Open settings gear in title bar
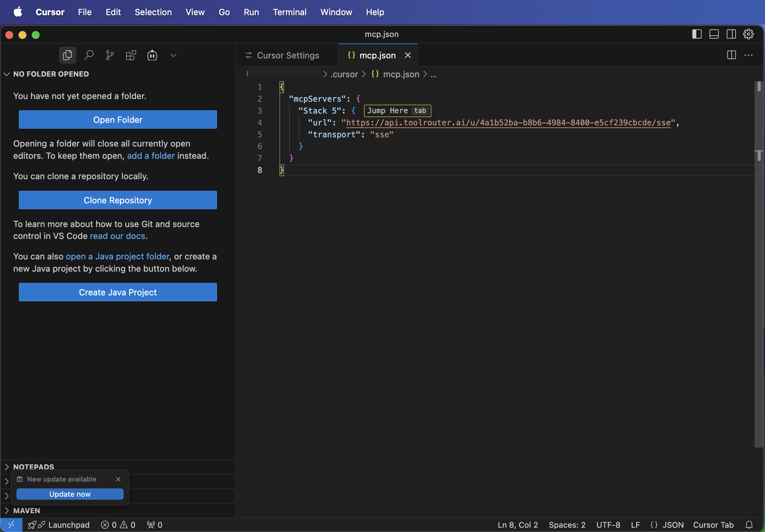 pyautogui.click(x=748, y=34)
